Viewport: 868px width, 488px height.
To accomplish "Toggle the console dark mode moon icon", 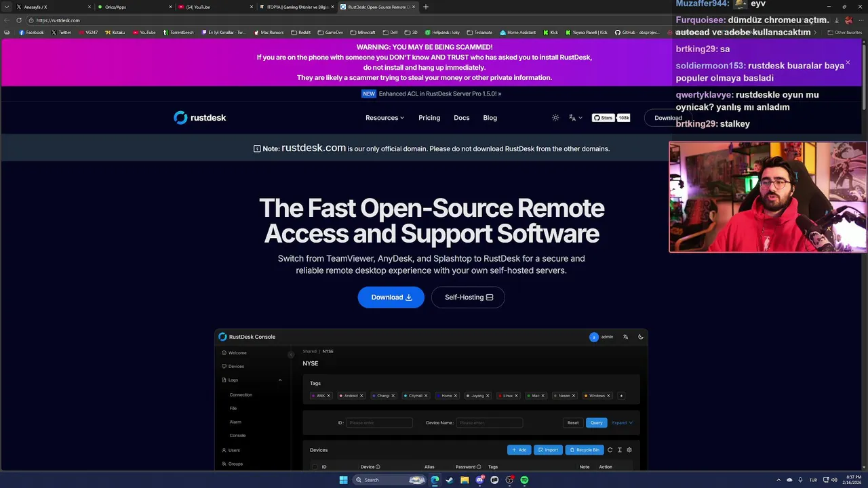I will (x=641, y=337).
